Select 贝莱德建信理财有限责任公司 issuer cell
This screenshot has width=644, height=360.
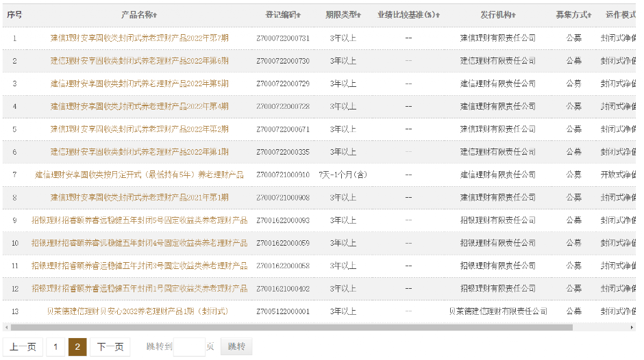click(x=498, y=311)
